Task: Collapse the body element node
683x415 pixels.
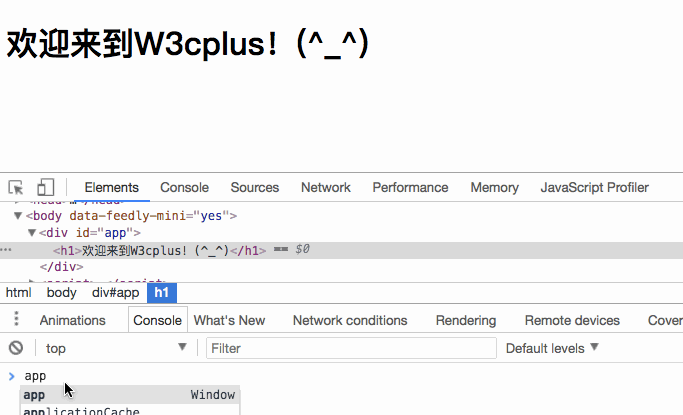Action: click(x=18, y=216)
